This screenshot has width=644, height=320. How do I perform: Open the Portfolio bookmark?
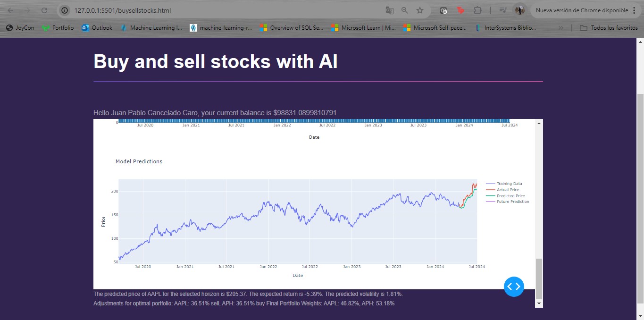click(58, 28)
